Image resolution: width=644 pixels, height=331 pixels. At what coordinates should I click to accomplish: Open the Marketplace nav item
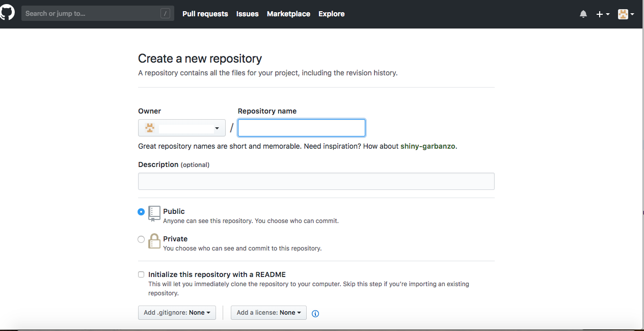click(x=288, y=14)
